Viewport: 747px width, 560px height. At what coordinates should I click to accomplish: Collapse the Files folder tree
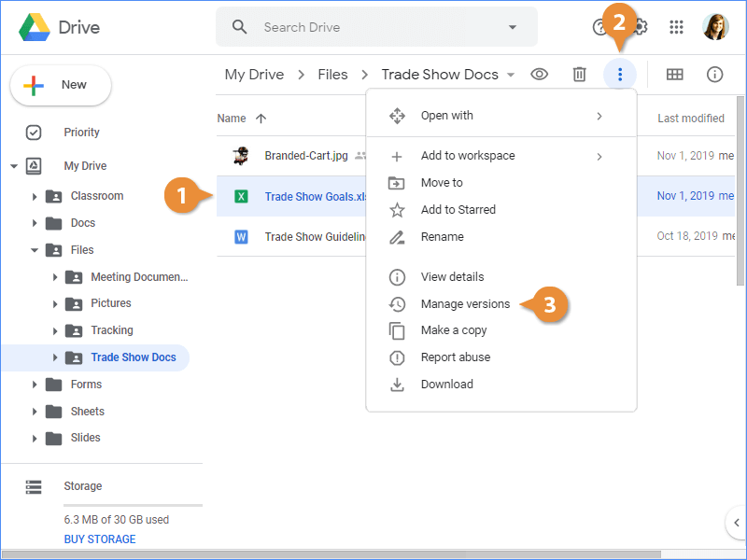tap(35, 250)
